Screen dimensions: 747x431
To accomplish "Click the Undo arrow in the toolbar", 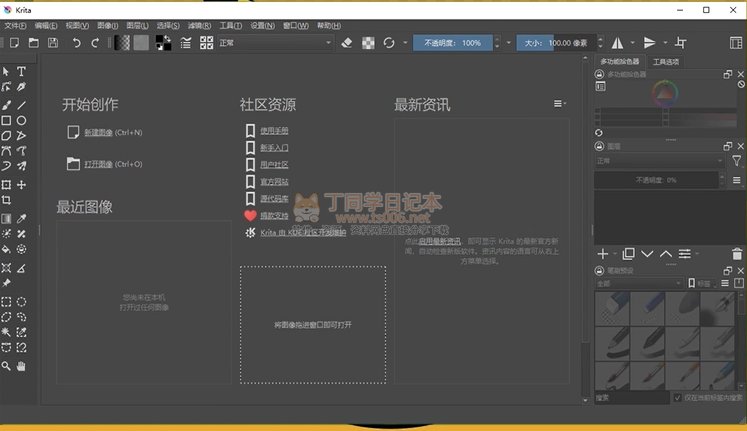I will 77,43.
